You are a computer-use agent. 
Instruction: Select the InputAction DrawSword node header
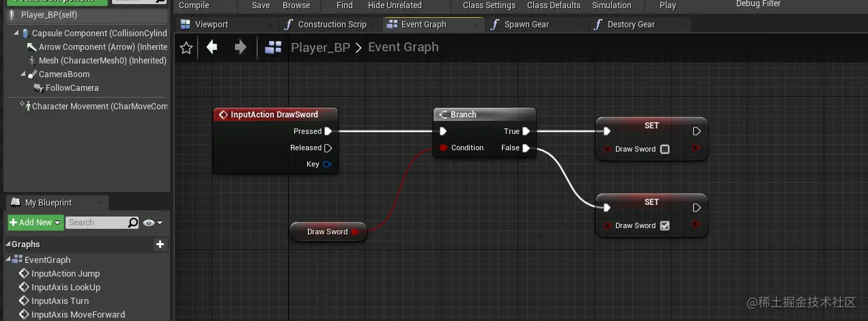click(275, 115)
